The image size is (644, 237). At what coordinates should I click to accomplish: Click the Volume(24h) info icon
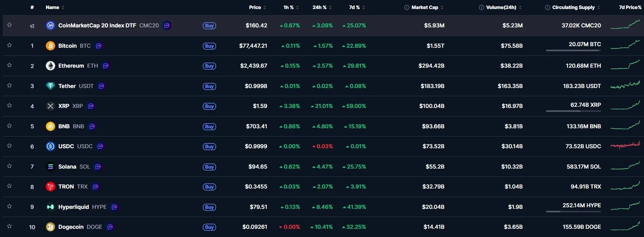(x=482, y=7)
